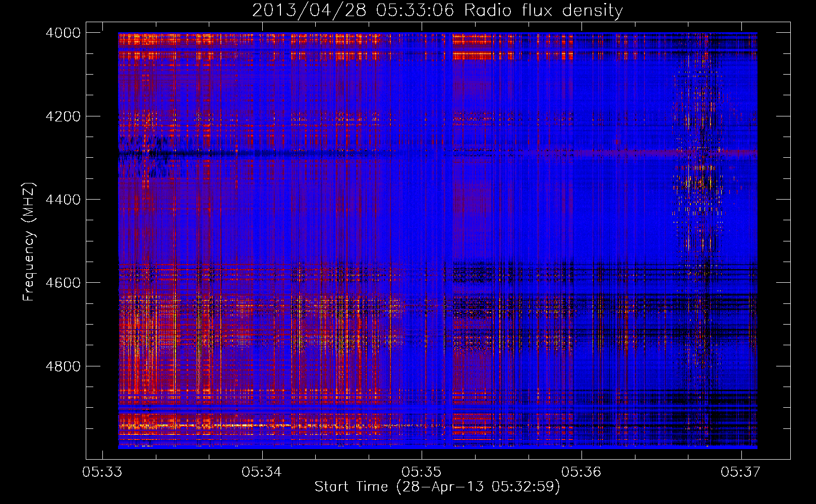Click the 4600 frequency axis label
The width and height of the screenshot is (816, 504).
[x=63, y=283]
